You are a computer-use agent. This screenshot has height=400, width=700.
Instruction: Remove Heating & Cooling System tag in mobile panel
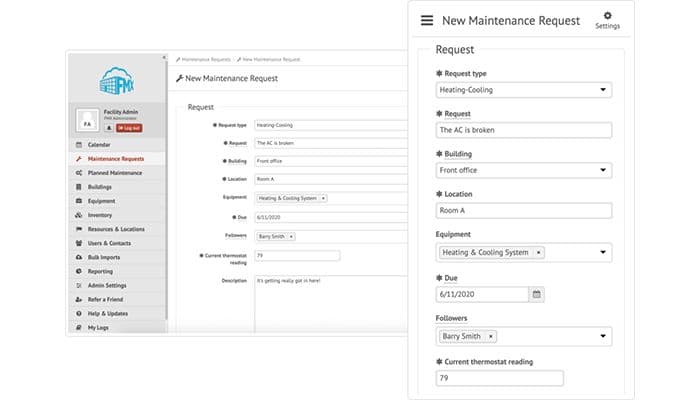point(538,252)
